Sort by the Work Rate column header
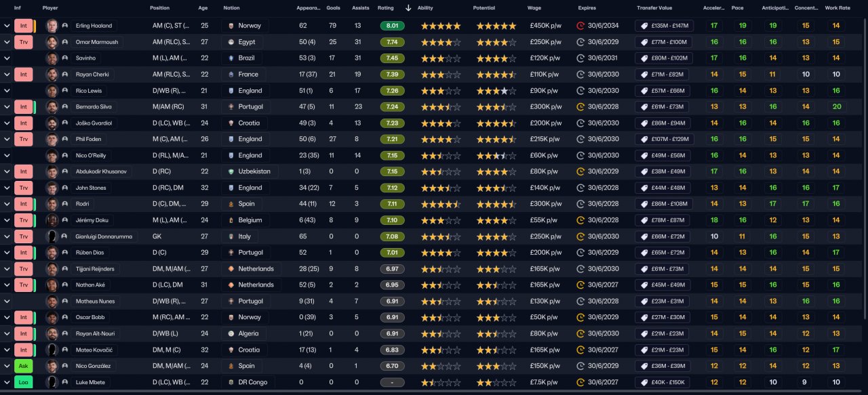The width and height of the screenshot is (868, 395). tap(836, 8)
